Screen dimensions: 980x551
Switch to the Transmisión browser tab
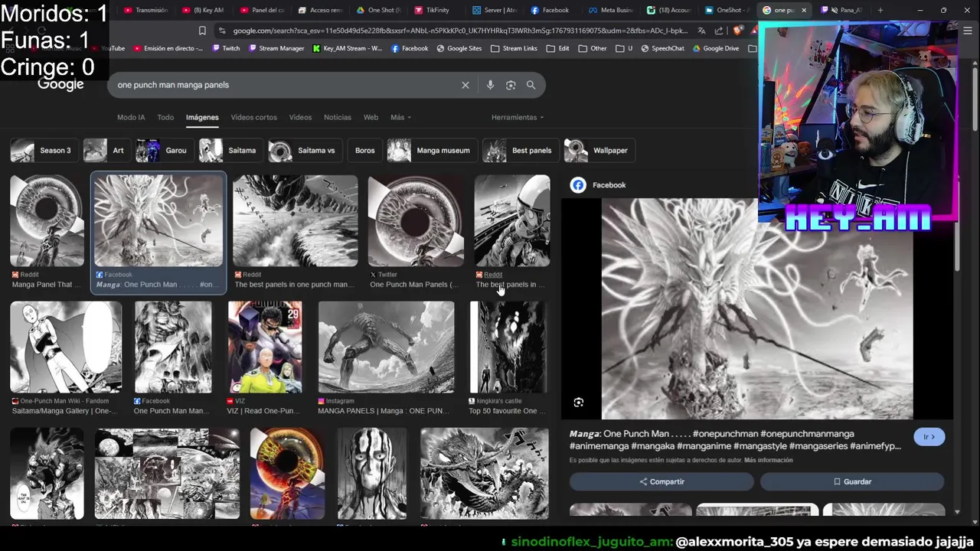tap(145, 10)
